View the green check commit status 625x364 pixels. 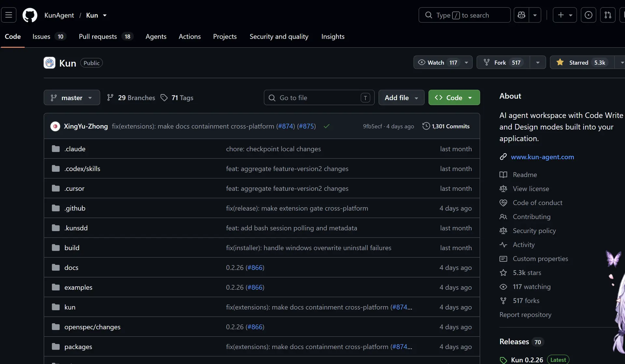pos(326,126)
